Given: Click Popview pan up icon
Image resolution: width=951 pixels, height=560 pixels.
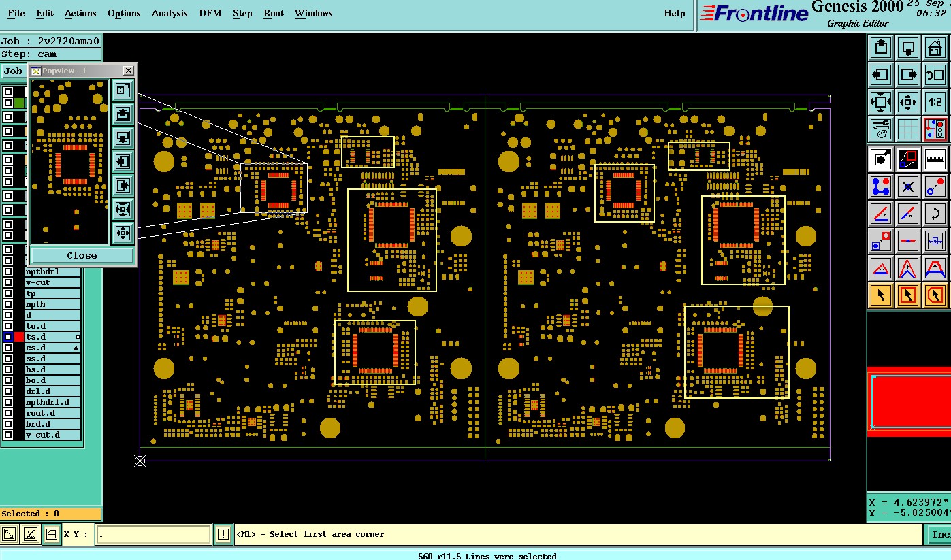Looking at the screenshot, I should 123,114.
